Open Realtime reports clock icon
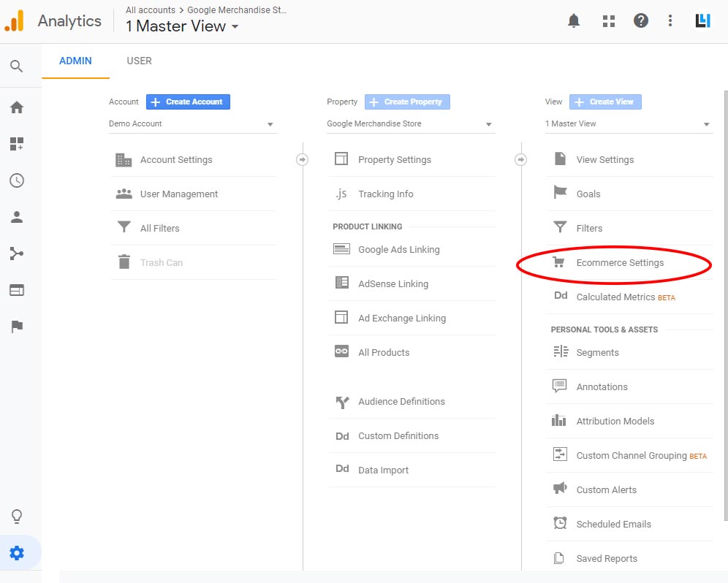Screen dimensions: 728x583 coord(16,180)
